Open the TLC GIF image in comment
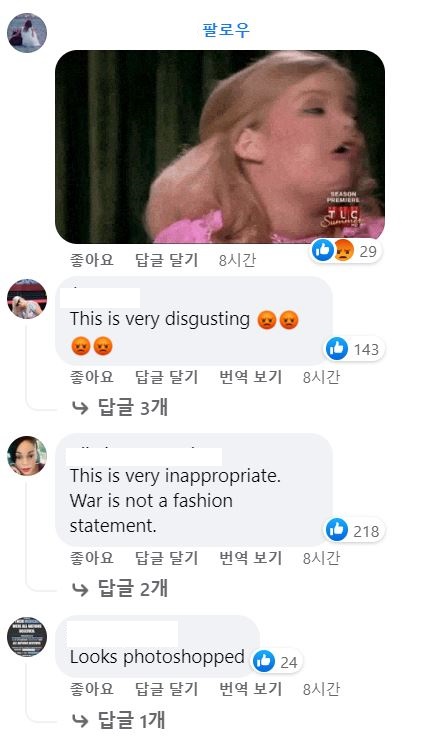Viewport: 433px width, 747px height. (220, 147)
